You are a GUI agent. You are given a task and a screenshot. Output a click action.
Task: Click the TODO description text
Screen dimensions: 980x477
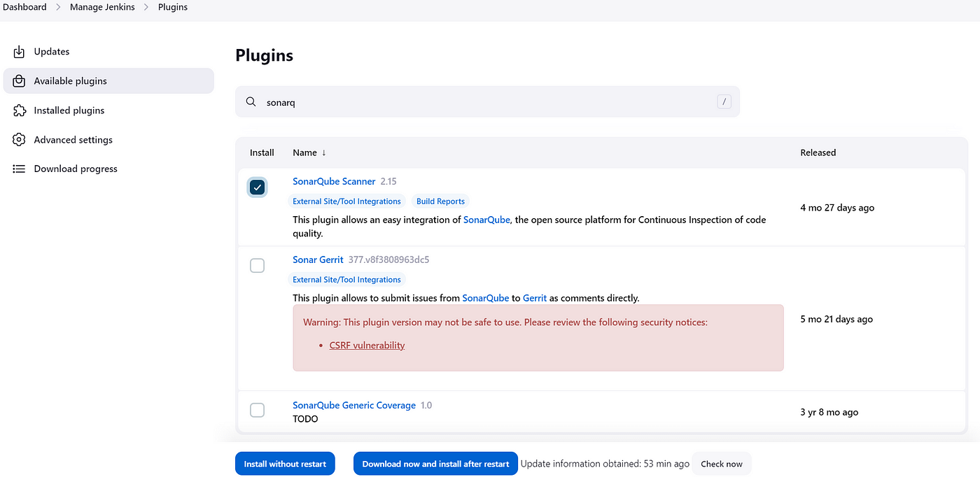305,419
